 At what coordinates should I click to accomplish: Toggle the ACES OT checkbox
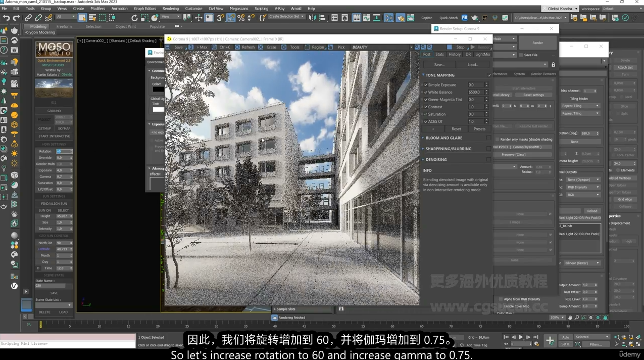tap(426, 121)
